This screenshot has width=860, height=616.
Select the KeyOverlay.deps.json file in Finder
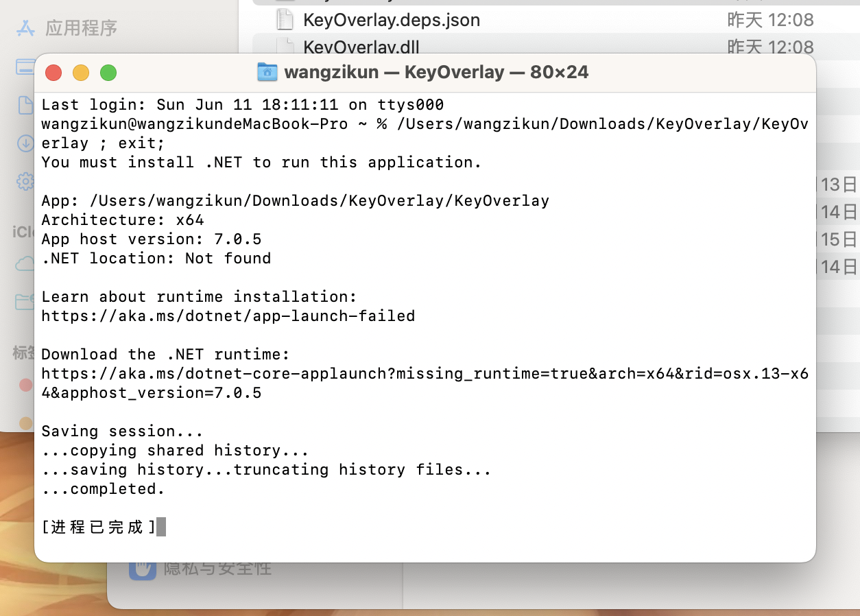392,20
